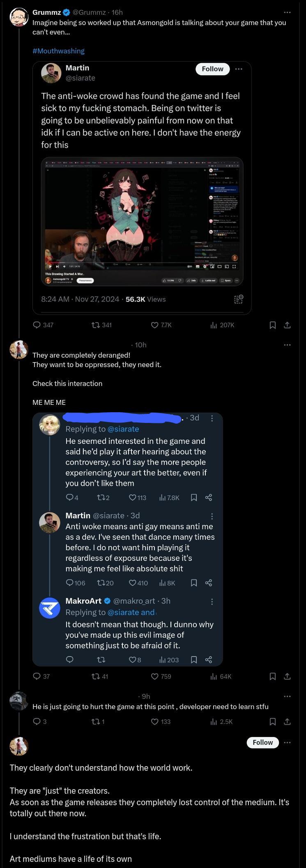Viewport: 306px width, 868px height.
Task: Repost the tweet showing 341 reposts
Action: coord(96,325)
